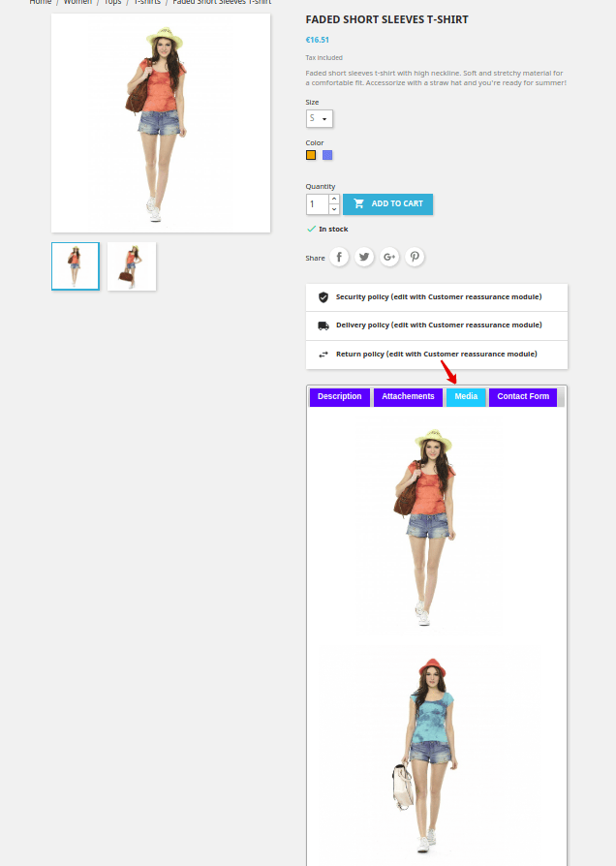The image size is (616, 866).
Task: Click the Delivery policy text
Action: pyautogui.click(x=439, y=325)
